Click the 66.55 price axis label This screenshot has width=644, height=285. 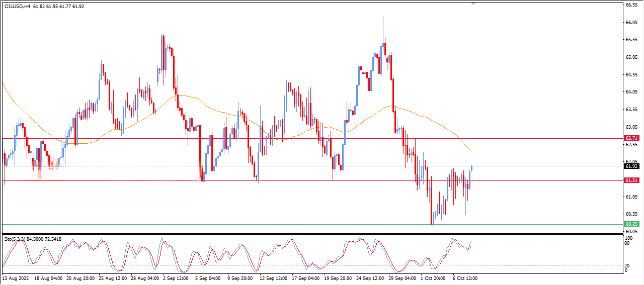tap(631, 5)
